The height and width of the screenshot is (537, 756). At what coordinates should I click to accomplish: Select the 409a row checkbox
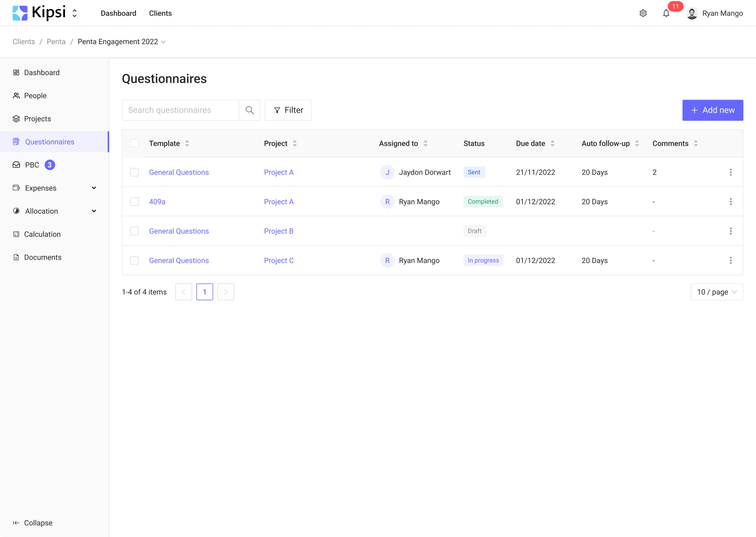(135, 201)
